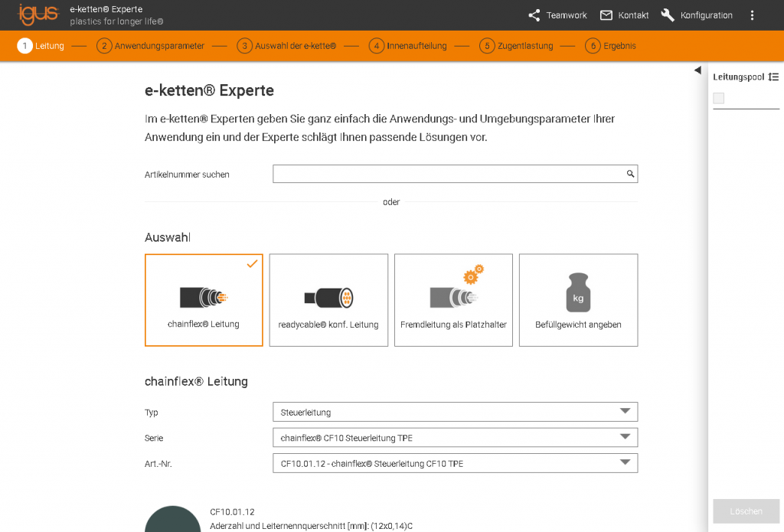Collapse the Leitungspool sidebar with the arrow
This screenshot has width=784, height=532.
697,70
